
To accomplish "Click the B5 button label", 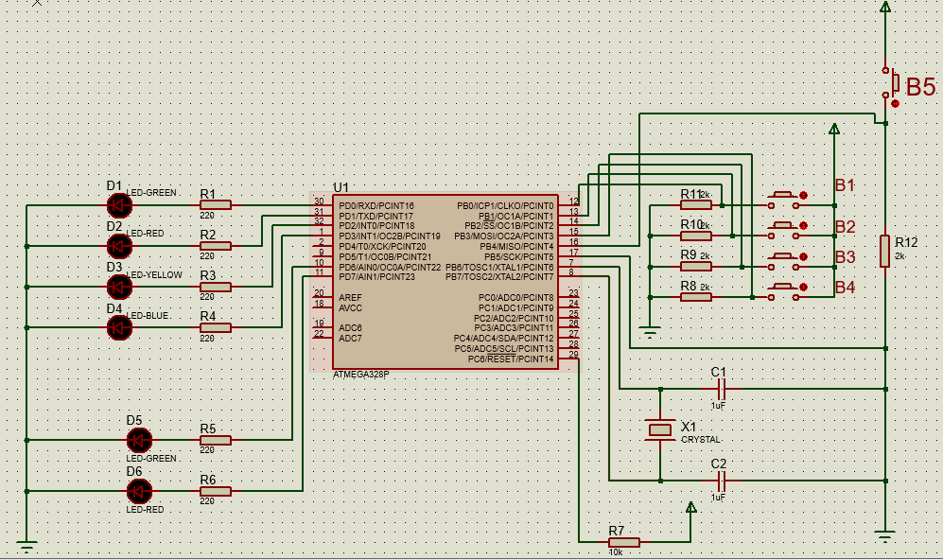I will pyautogui.click(x=920, y=87).
